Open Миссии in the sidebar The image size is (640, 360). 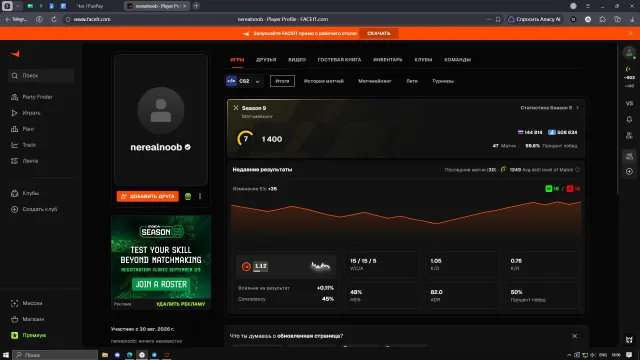pos(27,303)
